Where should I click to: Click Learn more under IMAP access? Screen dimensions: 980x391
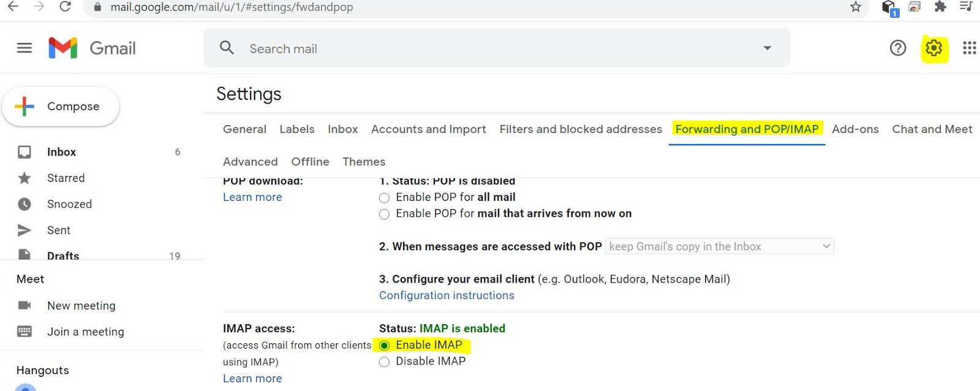[x=252, y=378]
